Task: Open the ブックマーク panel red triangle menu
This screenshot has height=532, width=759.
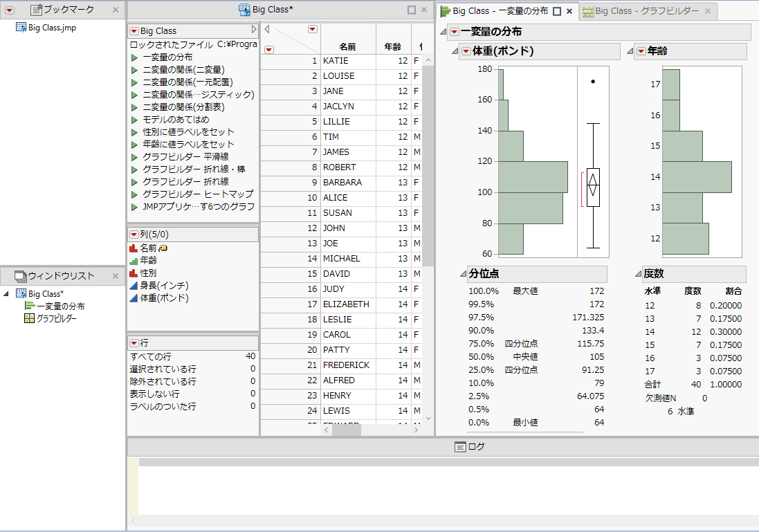Action: point(10,10)
